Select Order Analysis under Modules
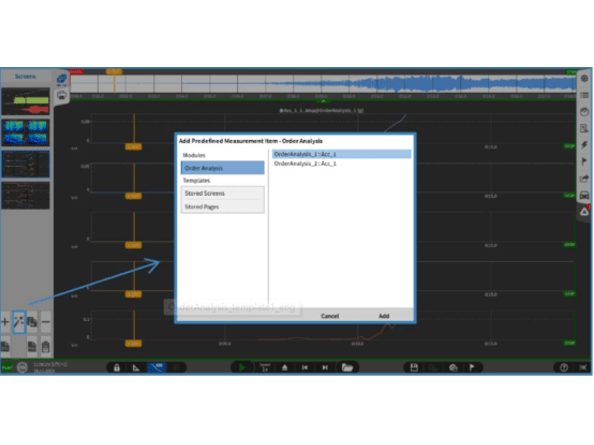The width and height of the screenshot is (594, 445). [223, 168]
